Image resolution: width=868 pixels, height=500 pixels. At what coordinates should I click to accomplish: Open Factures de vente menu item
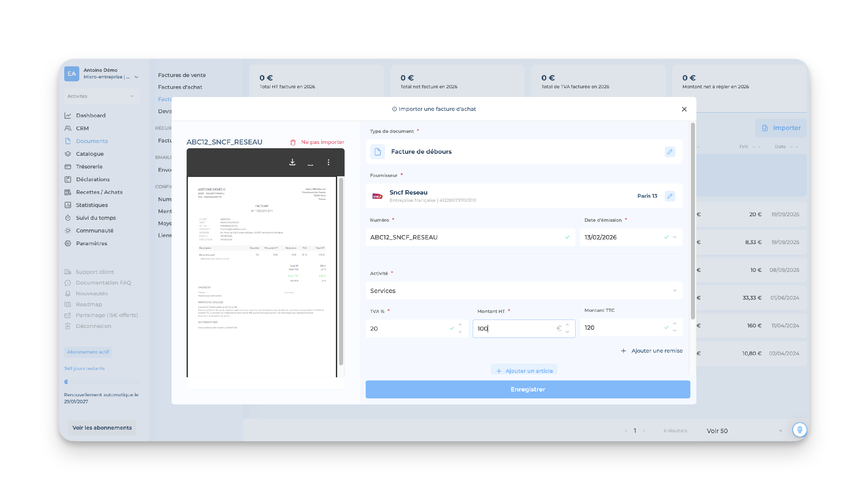181,75
